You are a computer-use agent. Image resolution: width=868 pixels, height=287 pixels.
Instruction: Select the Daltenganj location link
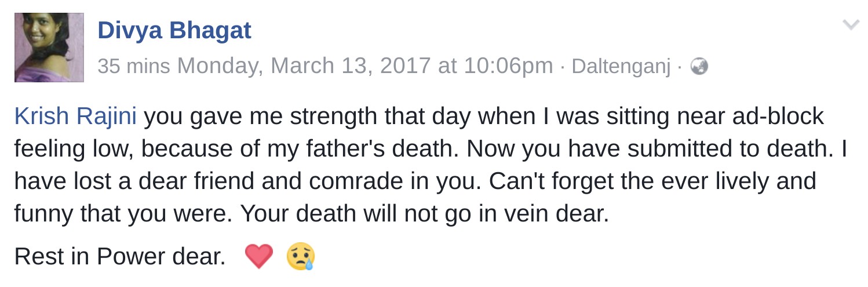(x=621, y=67)
